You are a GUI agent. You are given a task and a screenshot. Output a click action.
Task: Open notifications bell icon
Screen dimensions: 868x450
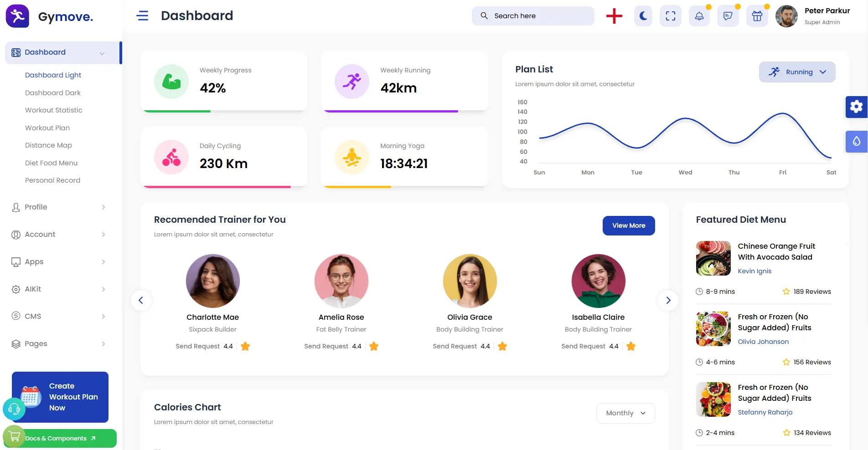(x=699, y=16)
